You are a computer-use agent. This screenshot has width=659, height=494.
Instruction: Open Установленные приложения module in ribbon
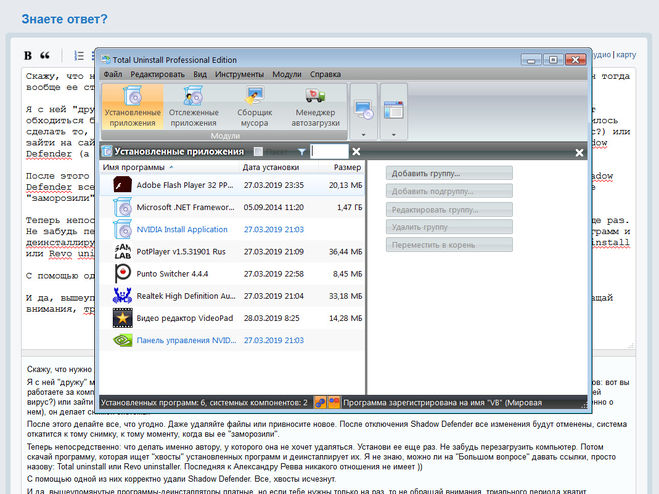(x=132, y=106)
